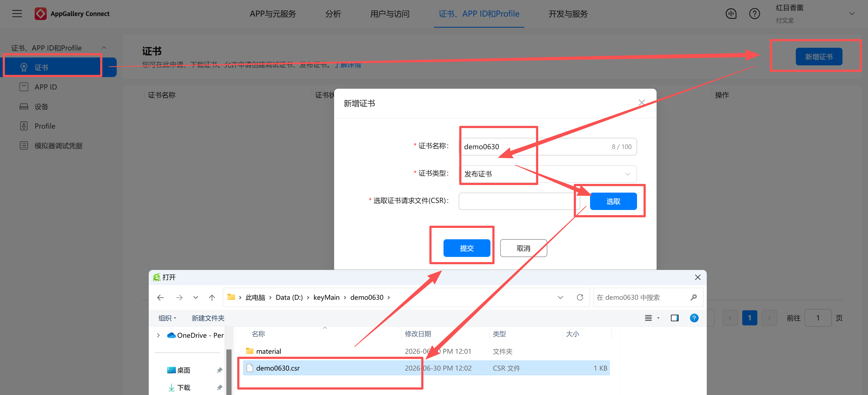Sort by the 修改日期 column
The width and height of the screenshot is (868, 395).
418,334
